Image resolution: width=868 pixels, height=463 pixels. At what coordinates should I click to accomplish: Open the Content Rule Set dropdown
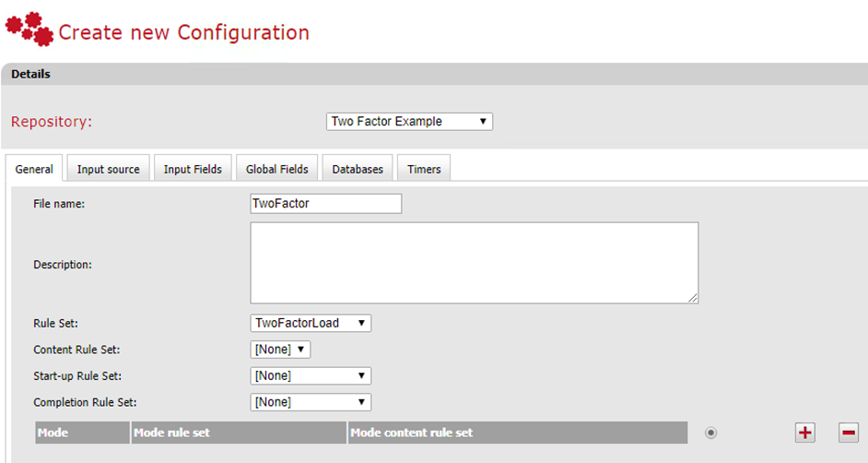click(x=280, y=350)
